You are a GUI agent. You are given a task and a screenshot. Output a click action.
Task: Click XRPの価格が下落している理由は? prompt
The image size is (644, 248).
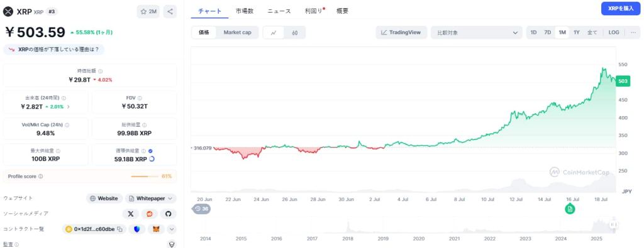(53, 49)
